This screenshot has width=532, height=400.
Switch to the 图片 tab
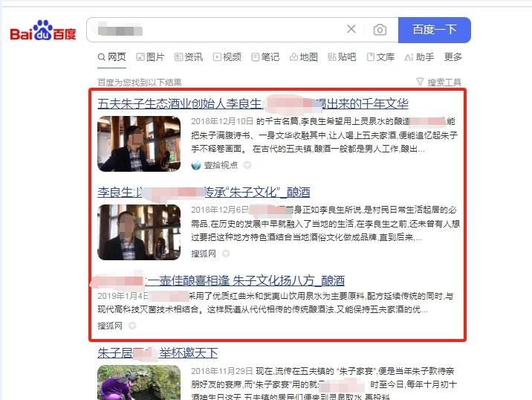tap(150, 57)
